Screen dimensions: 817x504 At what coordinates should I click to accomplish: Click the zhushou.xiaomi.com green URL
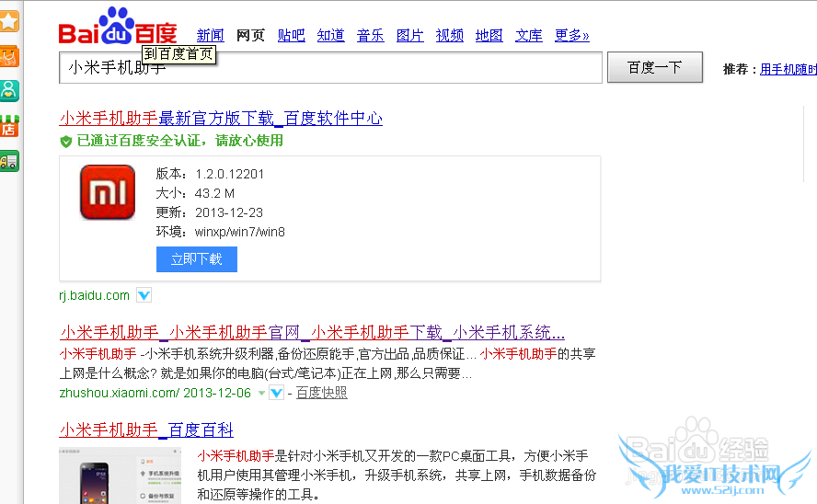tap(120, 393)
